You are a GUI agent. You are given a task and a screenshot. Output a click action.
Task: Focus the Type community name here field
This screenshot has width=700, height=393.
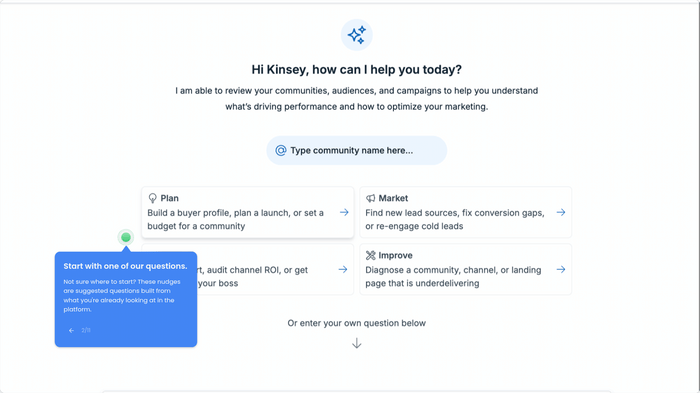357,151
